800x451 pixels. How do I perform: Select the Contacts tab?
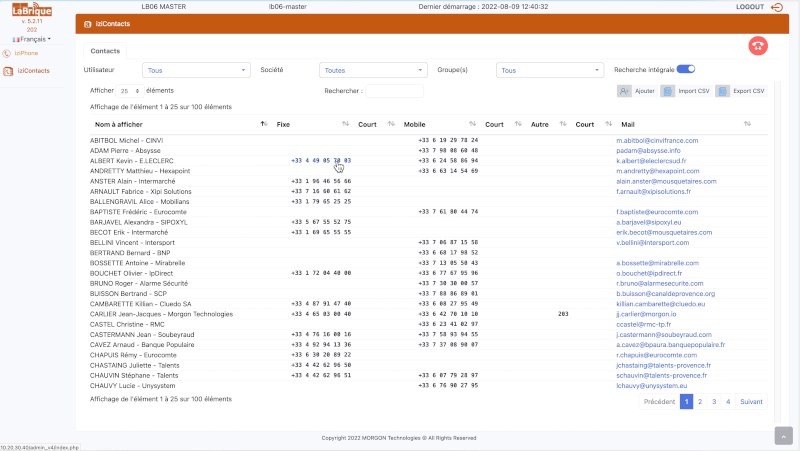pyautogui.click(x=105, y=51)
